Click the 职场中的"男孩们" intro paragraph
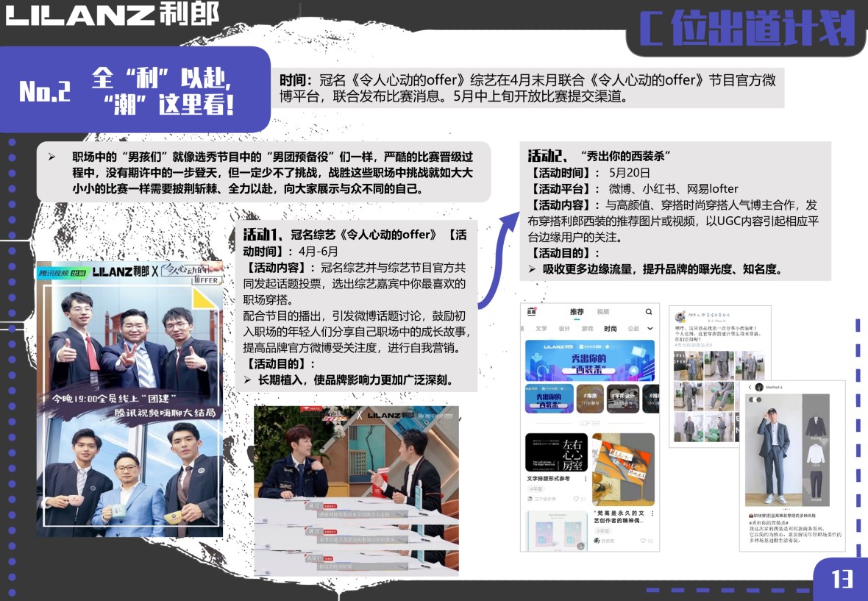868x601 pixels. click(263, 172)
